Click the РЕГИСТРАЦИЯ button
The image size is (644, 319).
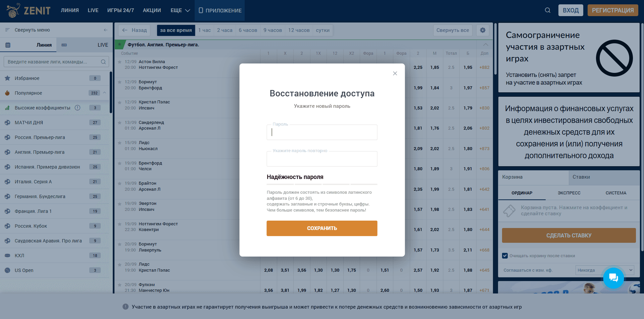(613, 10)
